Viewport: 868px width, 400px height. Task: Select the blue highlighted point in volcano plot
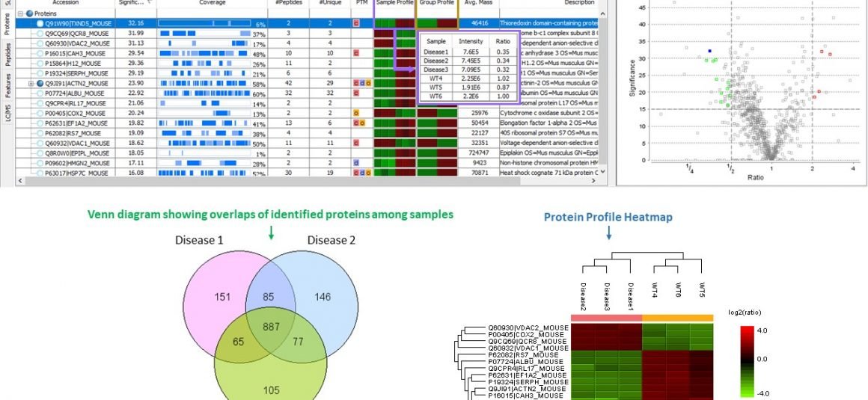click(709, 51)
